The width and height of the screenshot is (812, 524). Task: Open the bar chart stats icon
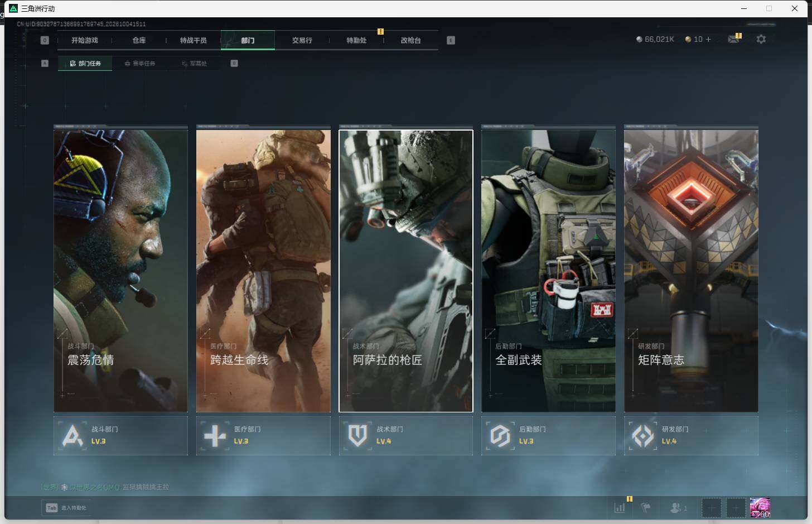coord(620,508)
